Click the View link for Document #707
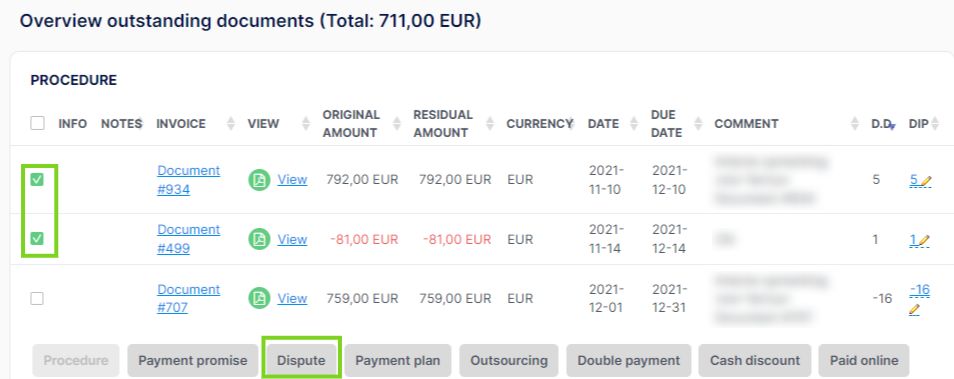This screenshot has height=379, width=954. [292, 298]
